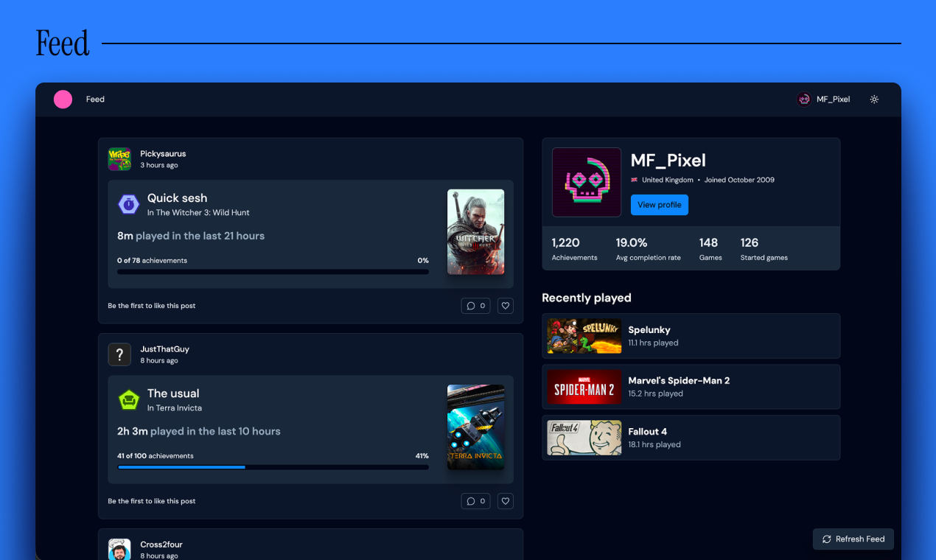The image size is (936, 560).
Task: Click the United Kingdom flag on the profile
Action: coord(635,179)
